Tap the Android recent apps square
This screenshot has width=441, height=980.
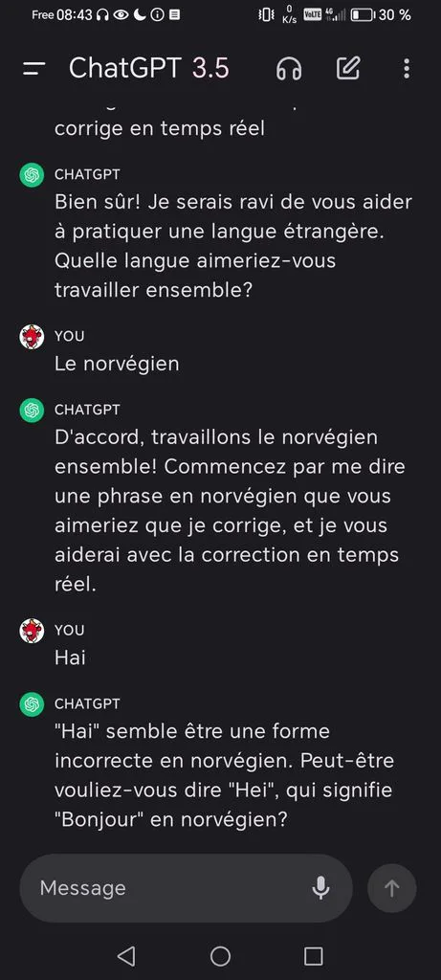tap(313, 956)
